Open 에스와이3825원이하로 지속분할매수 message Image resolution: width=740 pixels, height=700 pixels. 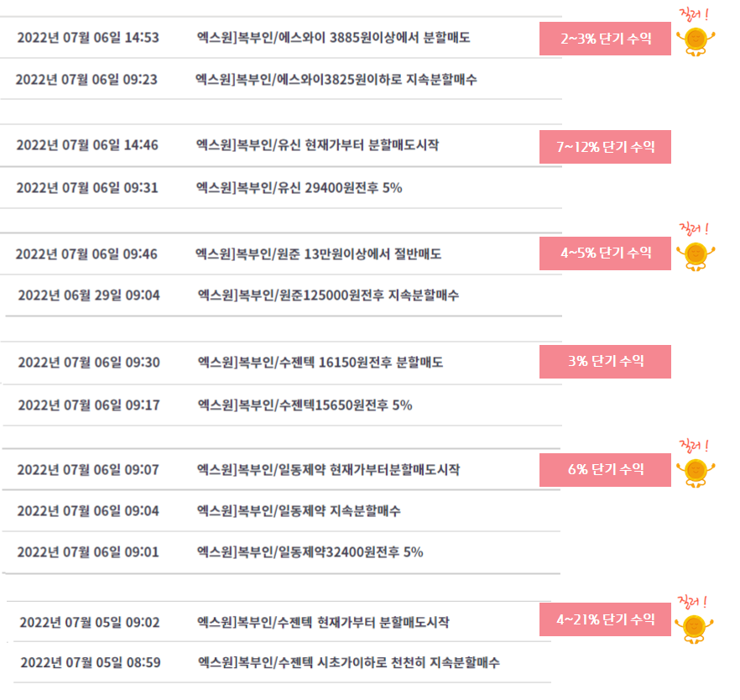pyautogui.click(x=336, y=79)
